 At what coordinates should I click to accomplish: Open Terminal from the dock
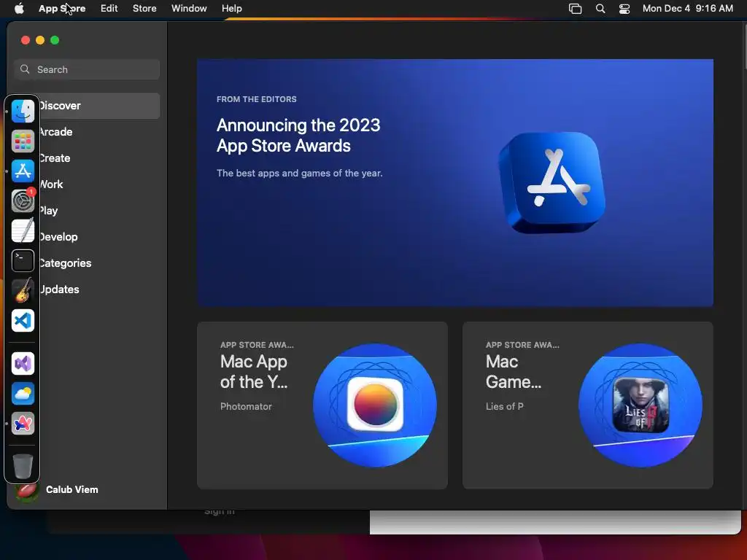point(23,260)
